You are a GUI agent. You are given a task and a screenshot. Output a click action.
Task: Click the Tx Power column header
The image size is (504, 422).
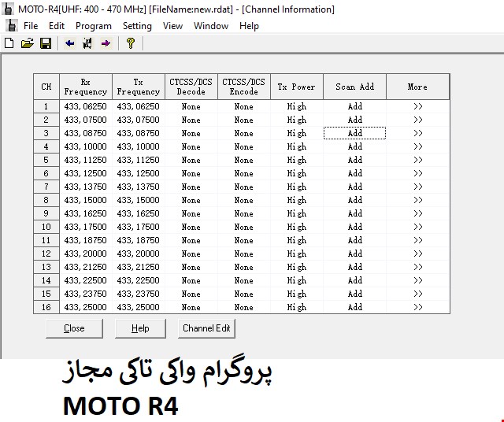(x=297, y=87)
